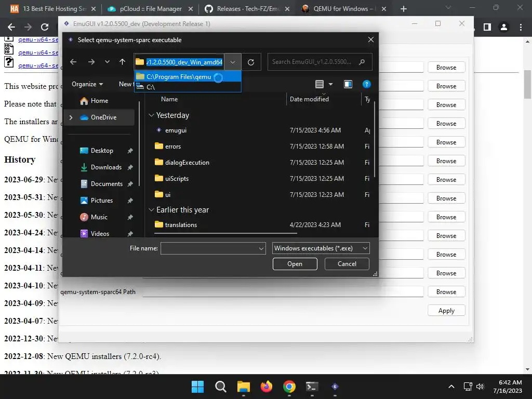Open the Windows Start menu
This screenshot has width=532, height=399.
click(x=197, y=387)
